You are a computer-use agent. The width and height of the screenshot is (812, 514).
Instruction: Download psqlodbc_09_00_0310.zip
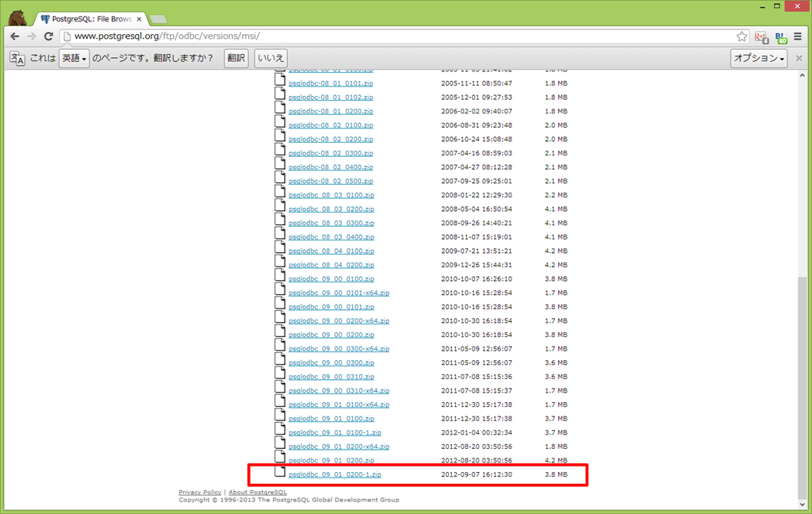pyautogui.click(x=331, y=377)
